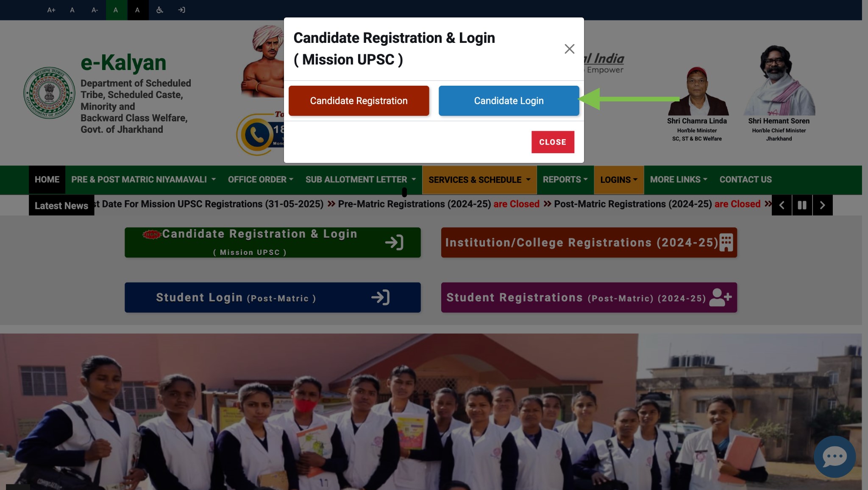Expand Pre & Post Matric Niyamavali dropdown

click(144, 180)
